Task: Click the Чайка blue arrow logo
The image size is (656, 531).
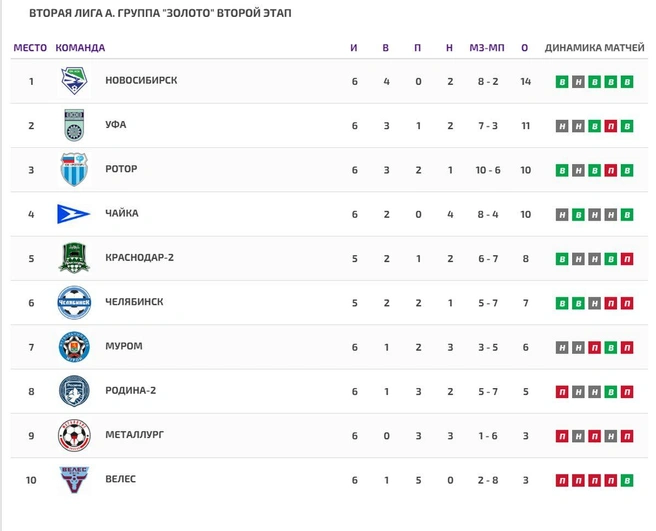Action: tap(73, 214)
